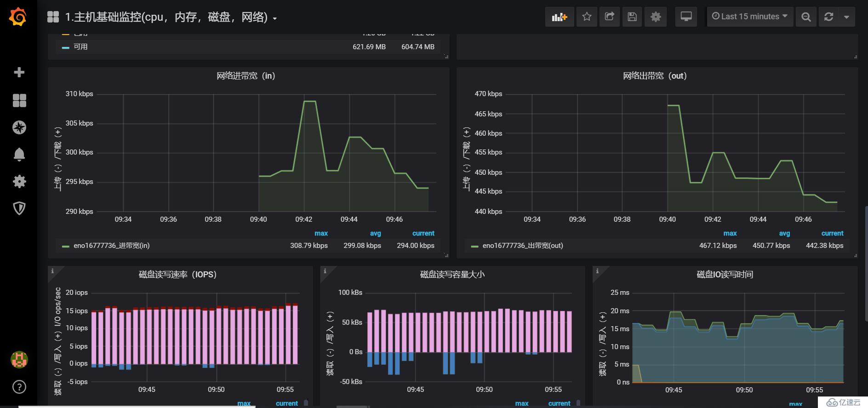Open the 网络出带宽 (out) panel title menu

click(655, 76)
